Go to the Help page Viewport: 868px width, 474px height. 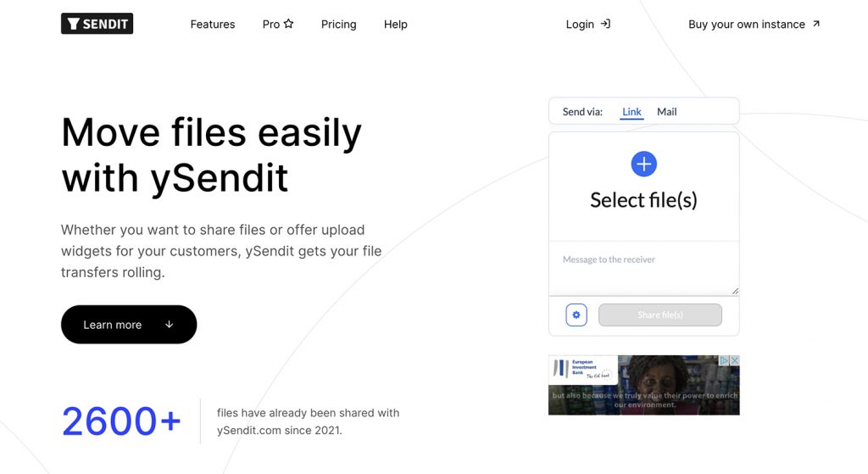click(x=396, y=25)
